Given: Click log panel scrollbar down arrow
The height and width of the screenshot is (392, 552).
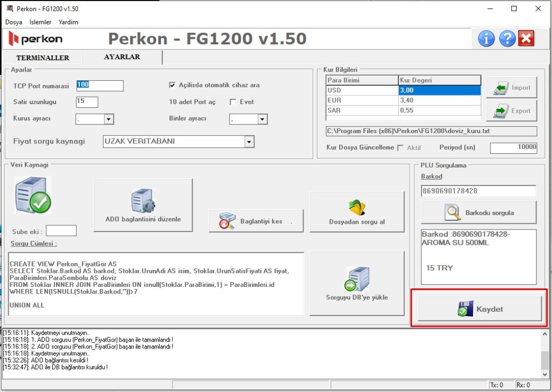Looking at the screenshot, I should [544, 374].
